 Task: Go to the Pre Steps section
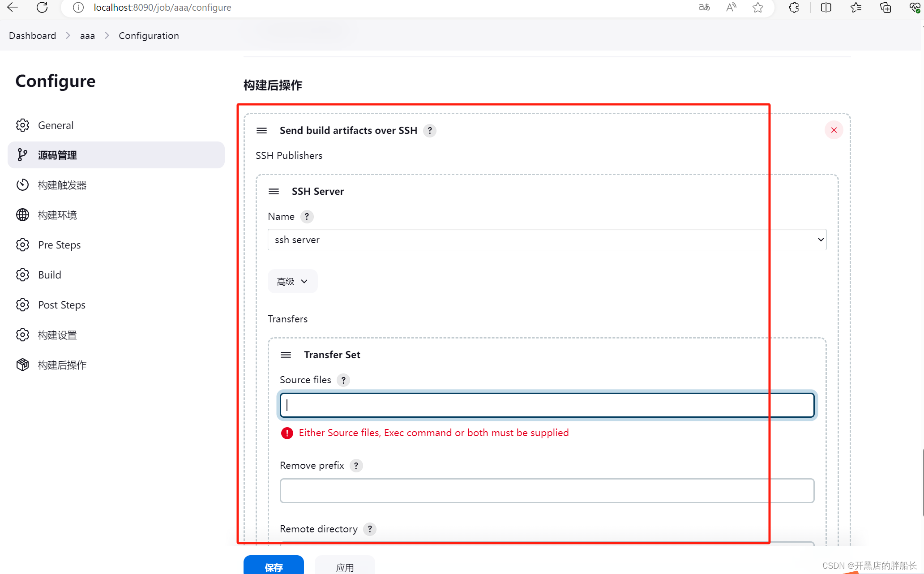(x=116, y=245)
